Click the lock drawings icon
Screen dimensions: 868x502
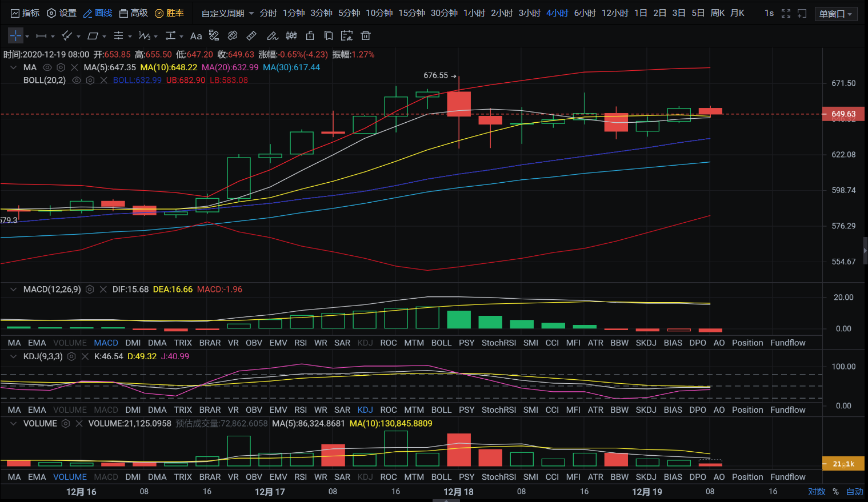point(310,36)
